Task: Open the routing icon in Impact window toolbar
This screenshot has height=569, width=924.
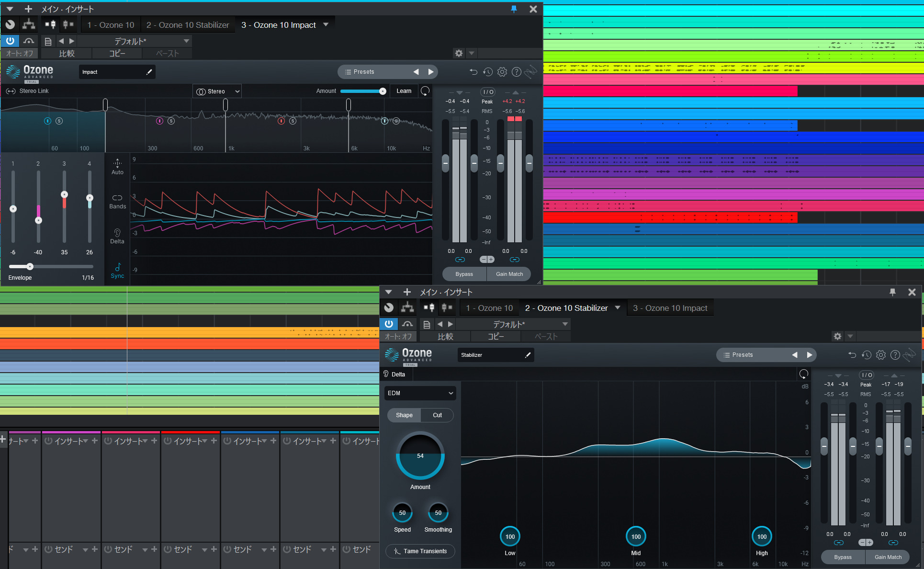Action: 29,24
